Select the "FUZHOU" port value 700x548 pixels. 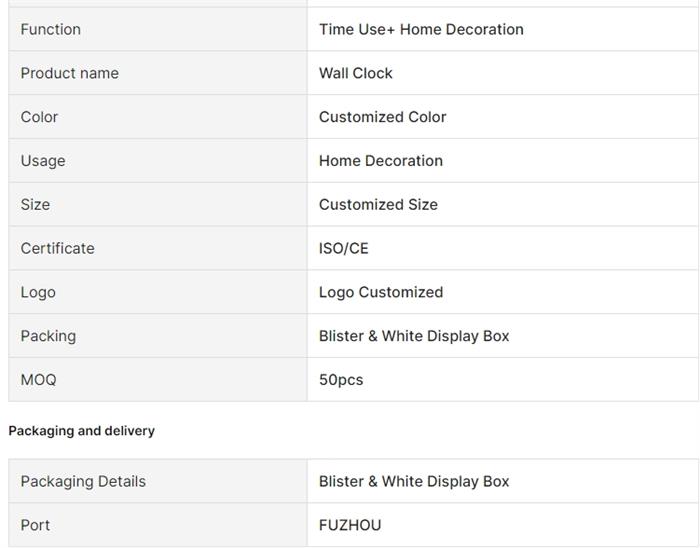coord(350,525)
